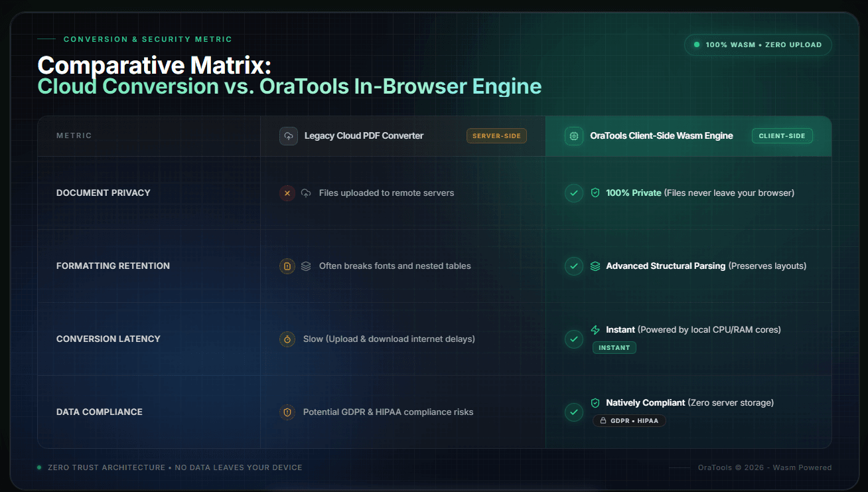Click the 'Cloud Conversion vs. OraTools In-Browser Engine' subtitle
868x492 pixels.
click(289, 87)
